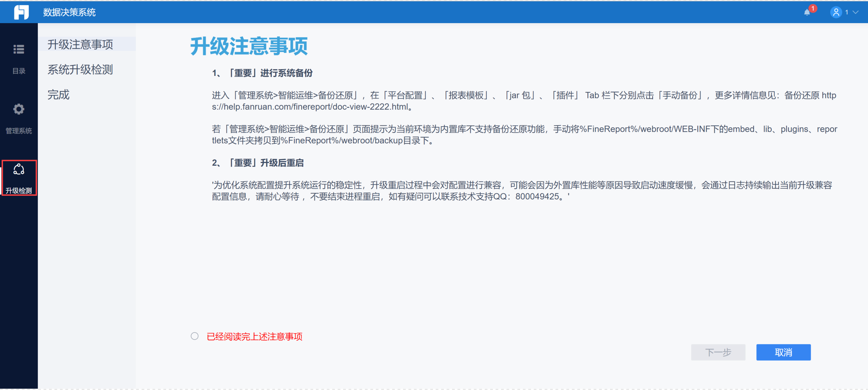Click the FineReport logo icon
Viewport: 868px width, 390px height.
[x=21, y=12]
